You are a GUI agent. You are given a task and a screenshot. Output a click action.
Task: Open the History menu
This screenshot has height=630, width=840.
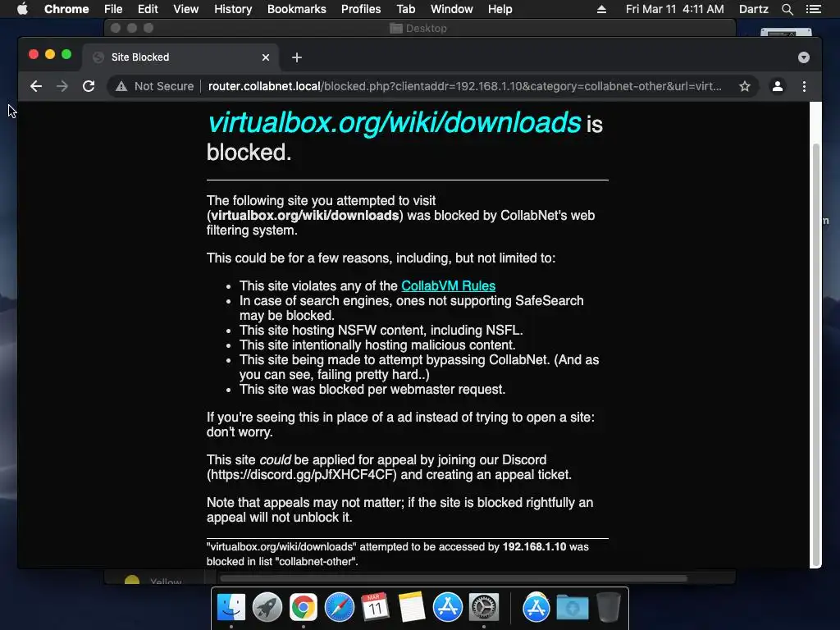[233, 9]
